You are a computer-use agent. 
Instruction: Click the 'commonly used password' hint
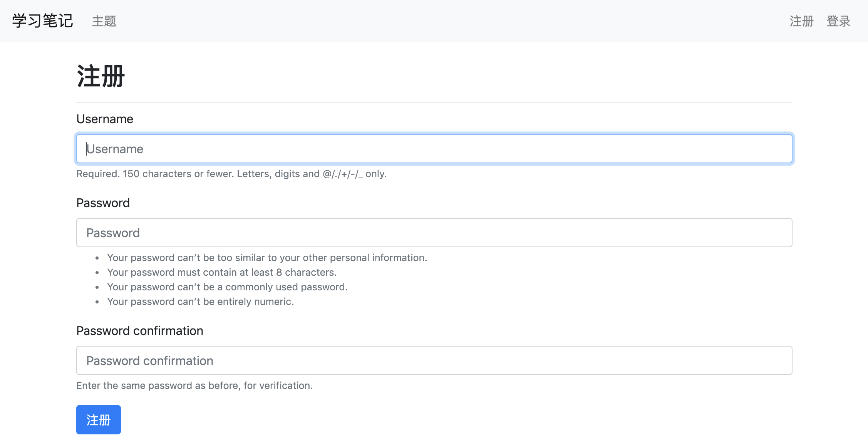pos(227,287)
